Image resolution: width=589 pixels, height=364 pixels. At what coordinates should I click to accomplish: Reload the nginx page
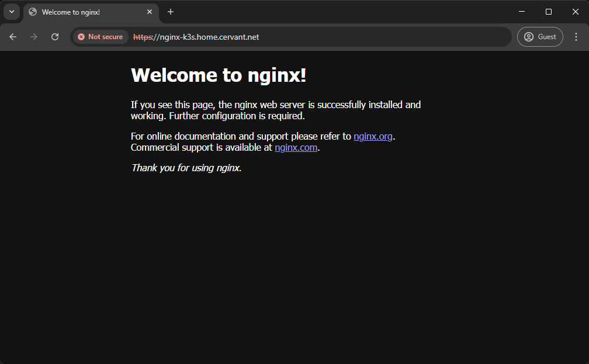55,37
